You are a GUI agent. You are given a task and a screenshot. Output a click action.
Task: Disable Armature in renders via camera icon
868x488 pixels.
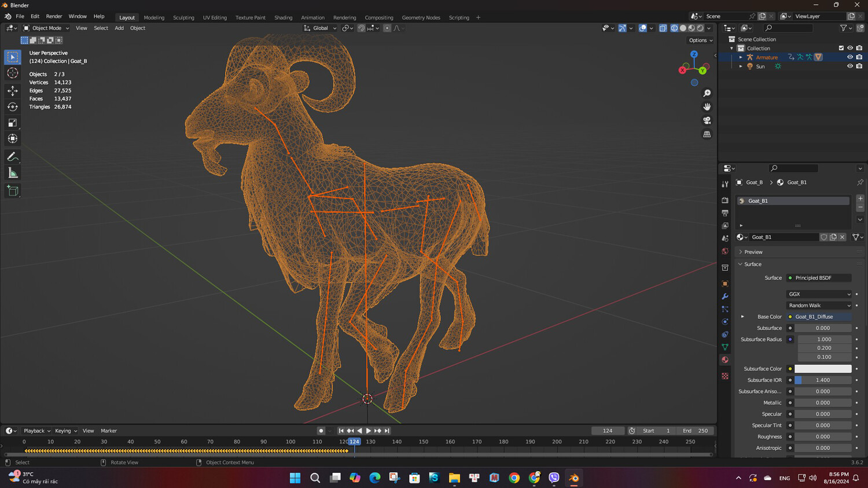[x=859, y=57]
